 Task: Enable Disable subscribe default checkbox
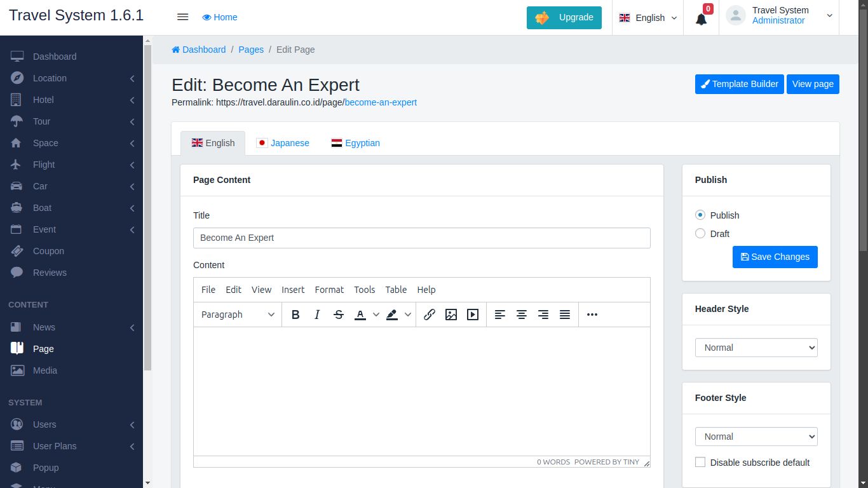(700, 463)
